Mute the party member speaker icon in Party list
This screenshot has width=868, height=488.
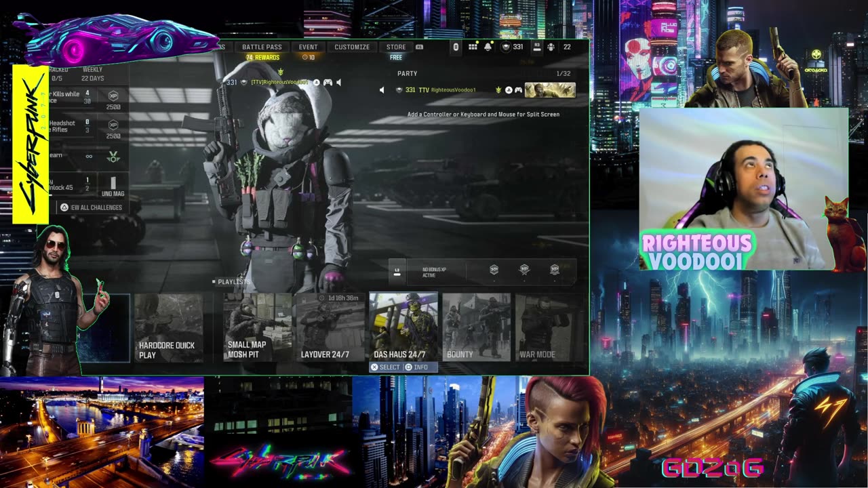click(382, 90)
